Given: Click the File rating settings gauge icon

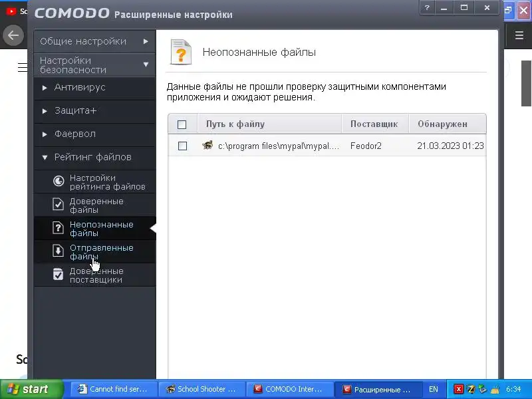Looking at the screenshot, I should tap(59, 181).
